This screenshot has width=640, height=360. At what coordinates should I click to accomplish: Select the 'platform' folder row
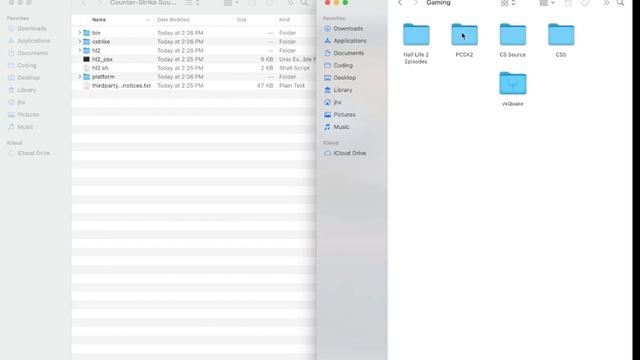(194, 77)
